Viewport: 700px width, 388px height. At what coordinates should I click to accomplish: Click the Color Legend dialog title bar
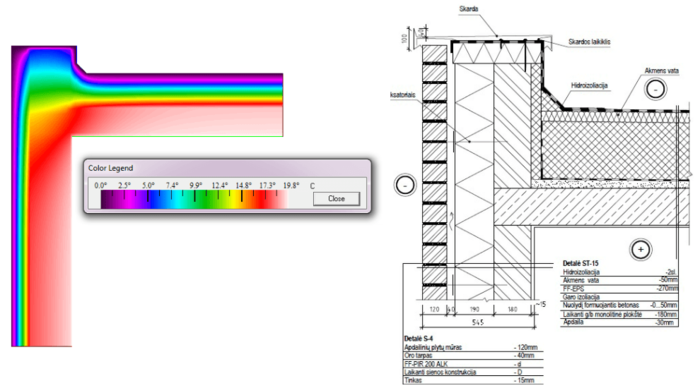tap(227, 168)
